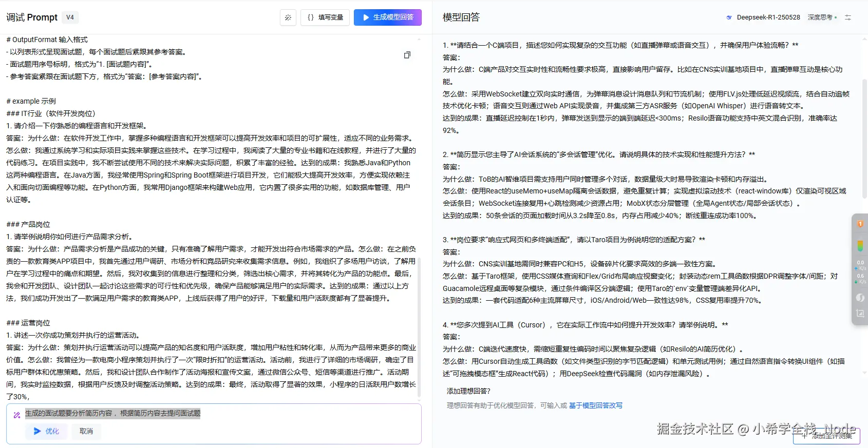Click the line '1. 讲述一次你成功策划并执行的运营活动。'

coord(73,335)
